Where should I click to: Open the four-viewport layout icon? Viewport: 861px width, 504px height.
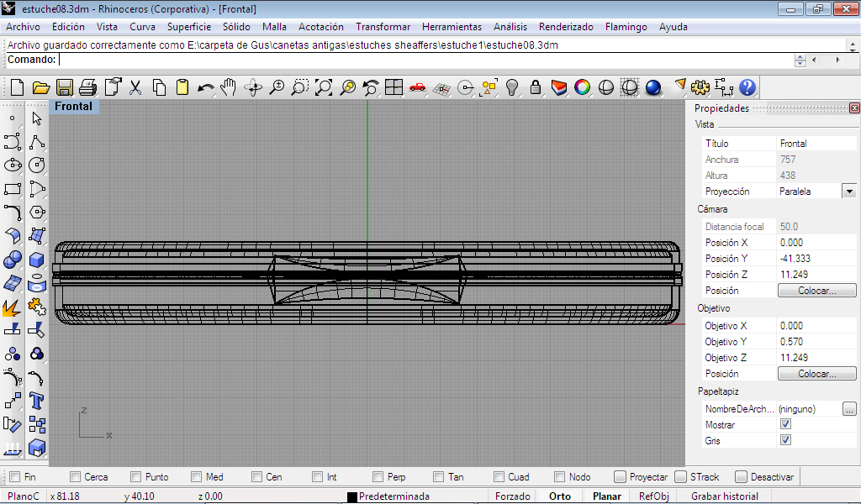point(394,87)
